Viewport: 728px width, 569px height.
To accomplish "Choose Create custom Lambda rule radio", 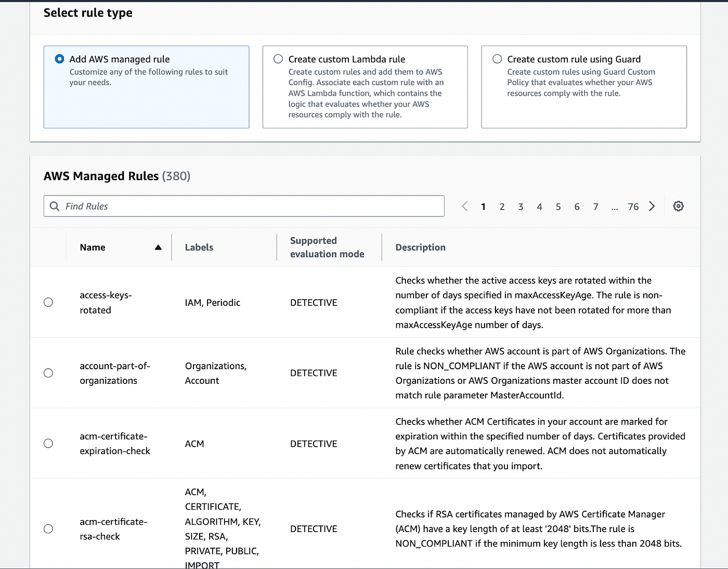I will [x=278, y=59].
